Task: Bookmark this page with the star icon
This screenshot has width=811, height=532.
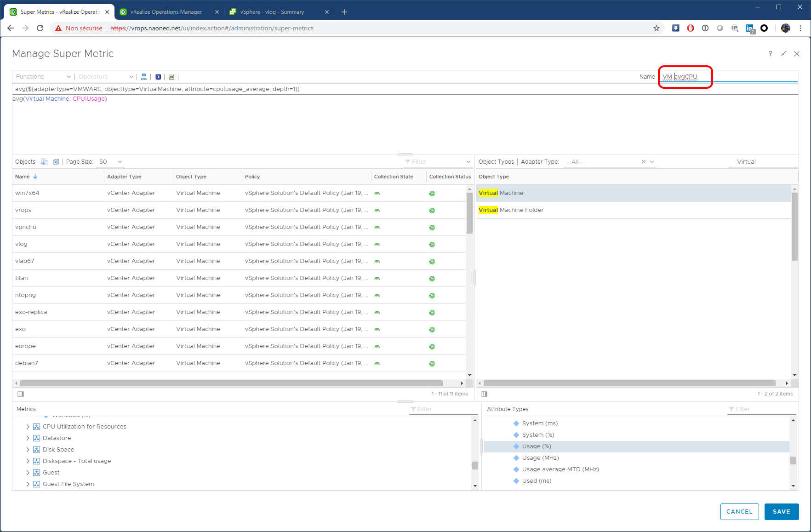Action: coord(657,28)
